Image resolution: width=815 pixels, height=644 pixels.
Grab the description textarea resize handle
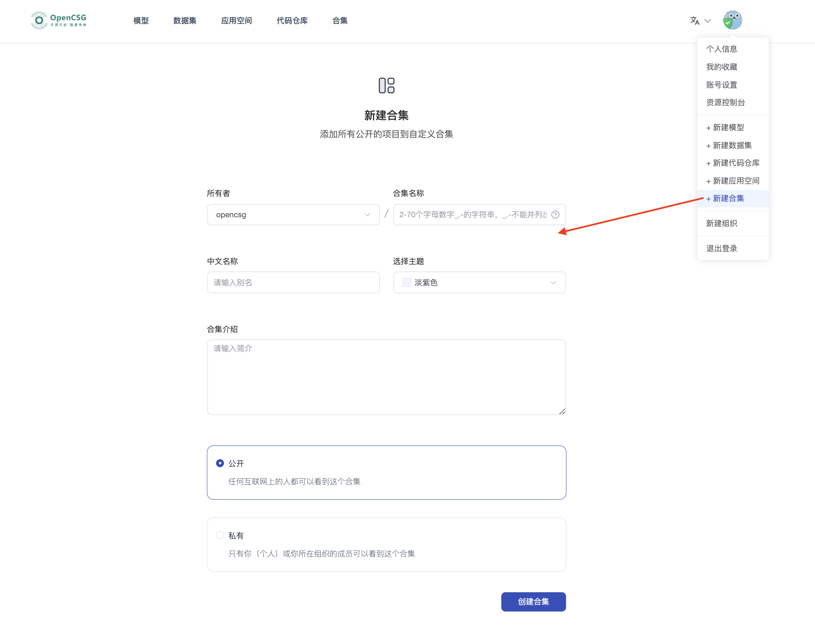[x=562, y=411]
